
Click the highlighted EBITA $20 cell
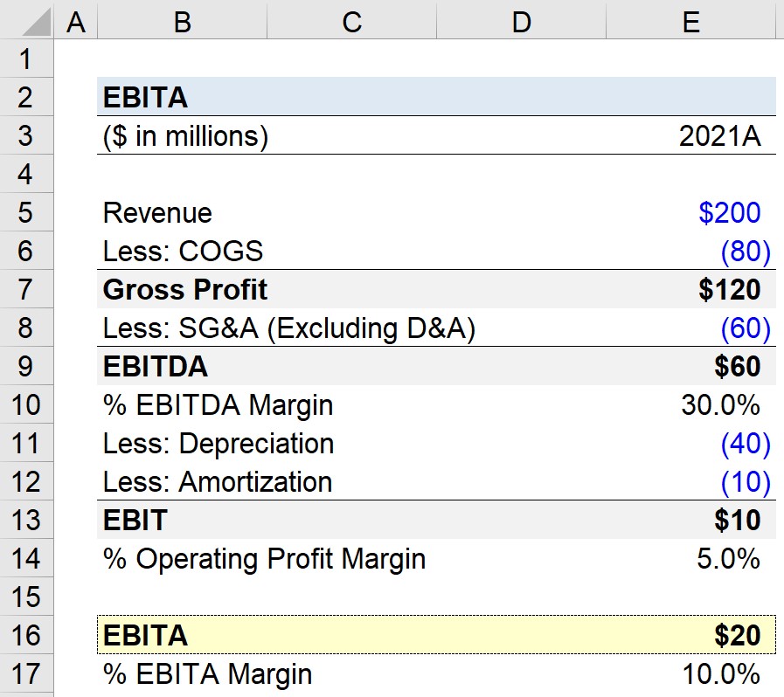pos(691,635)
